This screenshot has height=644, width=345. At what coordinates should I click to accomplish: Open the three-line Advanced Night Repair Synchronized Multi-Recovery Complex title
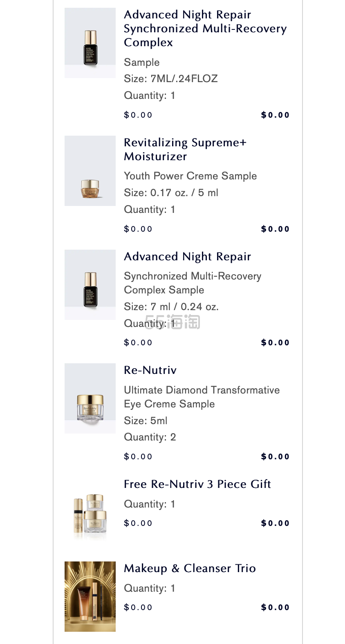tap(205, 29)
